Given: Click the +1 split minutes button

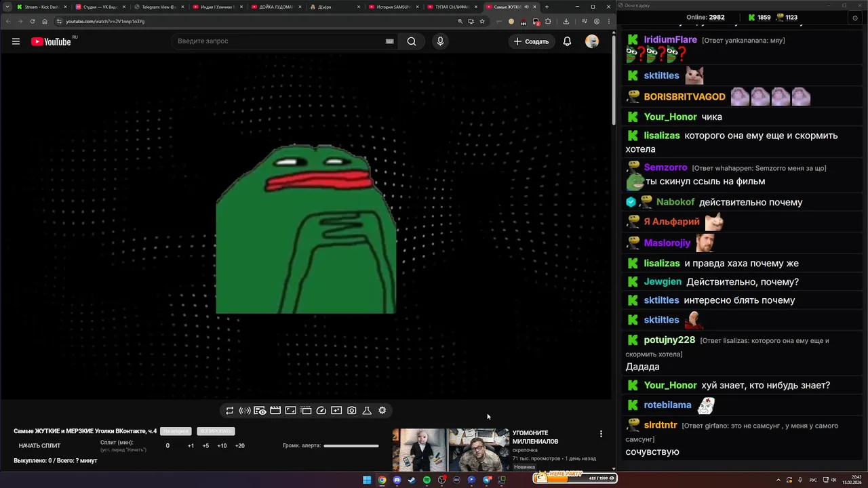Looking at the screenshot, I should [x=191, y=446].
